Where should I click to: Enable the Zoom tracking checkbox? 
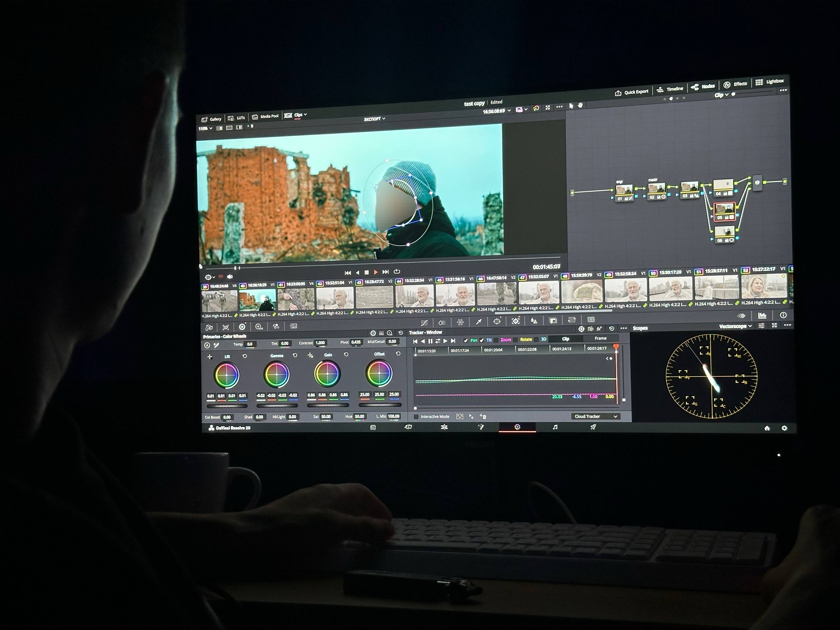coord(496,340)
